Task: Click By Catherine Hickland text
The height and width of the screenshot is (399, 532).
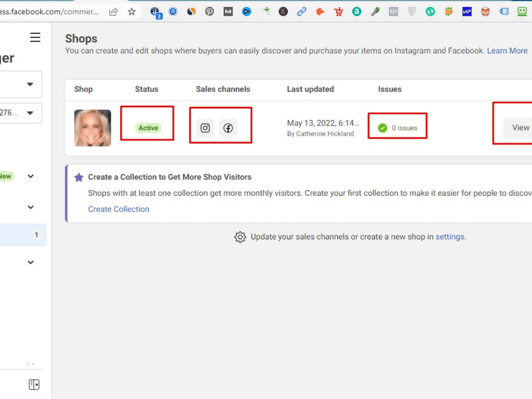Action: (320, 134)
